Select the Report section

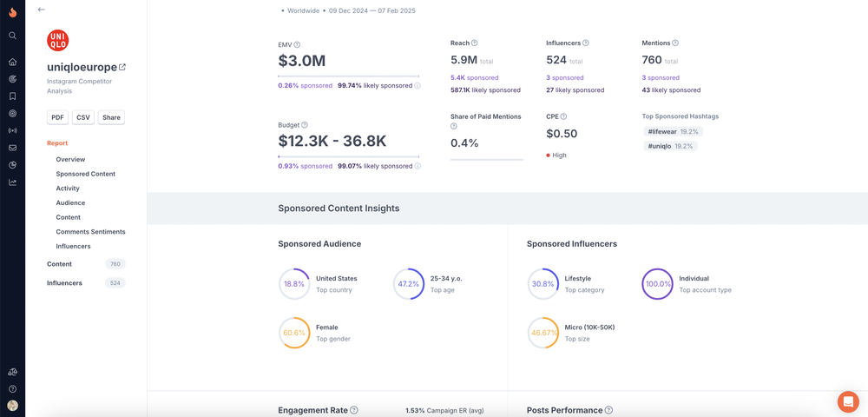57,142
